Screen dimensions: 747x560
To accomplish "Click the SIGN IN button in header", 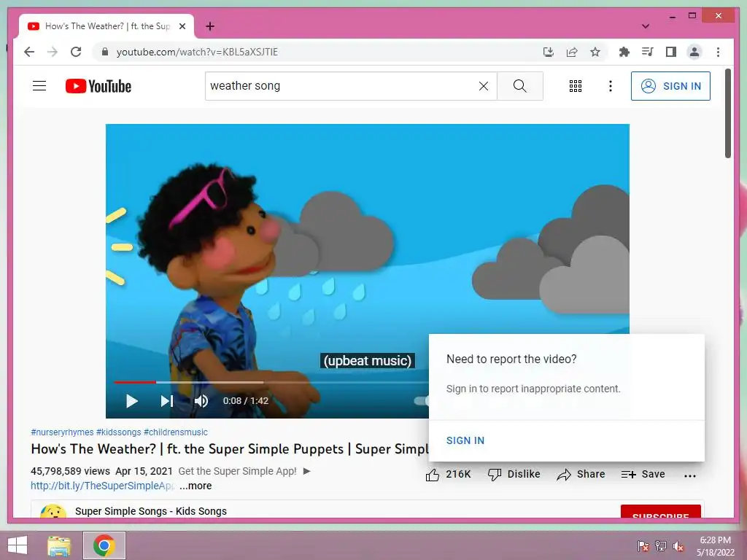I will 670,86.
